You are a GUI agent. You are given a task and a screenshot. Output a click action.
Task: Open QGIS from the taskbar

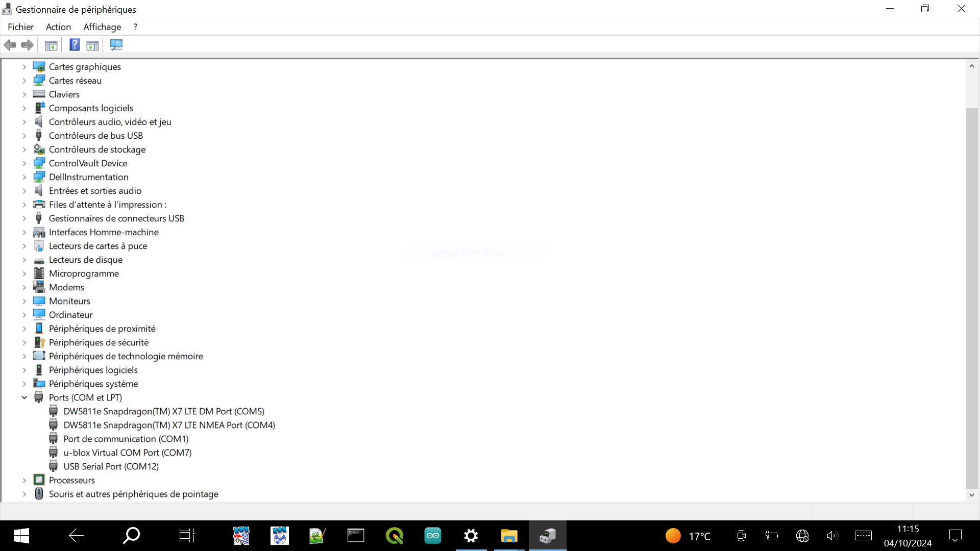pos(395,536)
